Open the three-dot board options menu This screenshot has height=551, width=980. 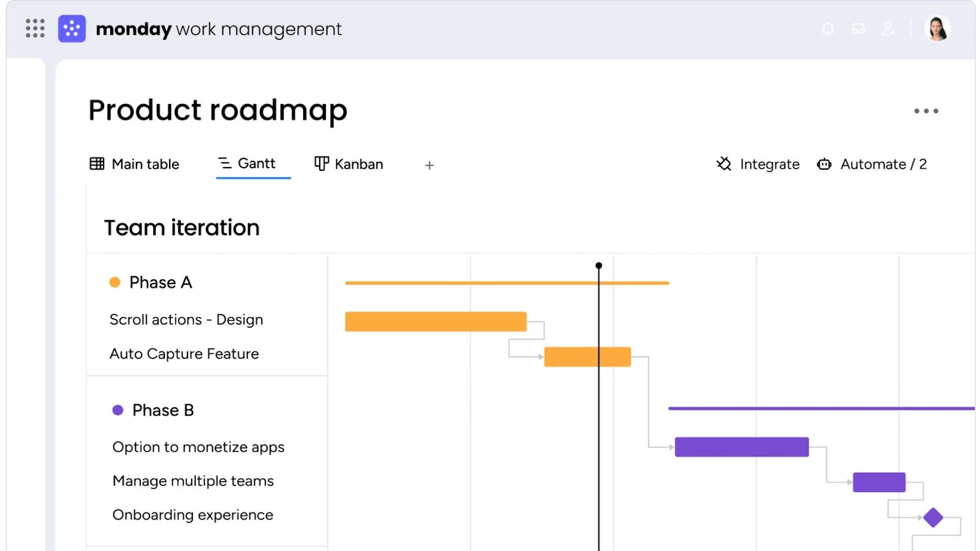click(x=925, y=111)
